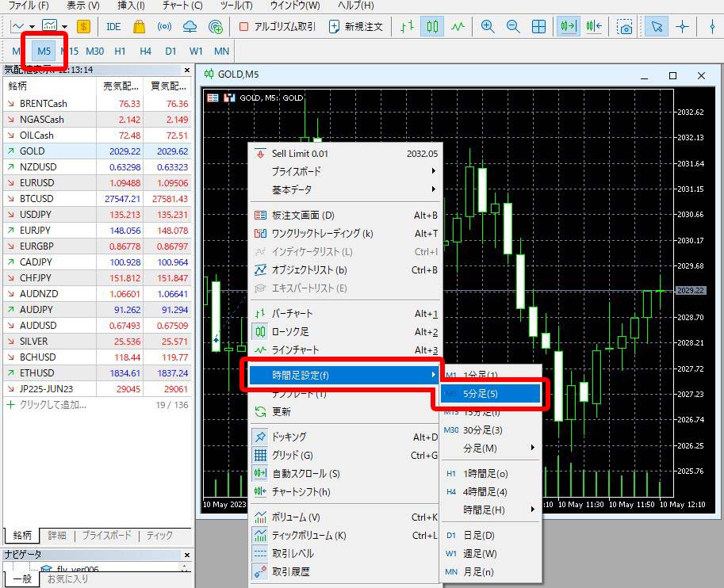The width and height of the screenshot is (724, 588).
Task: Click the zoom in magnifier toolbar icon
Action: click(x=488, y=26)
